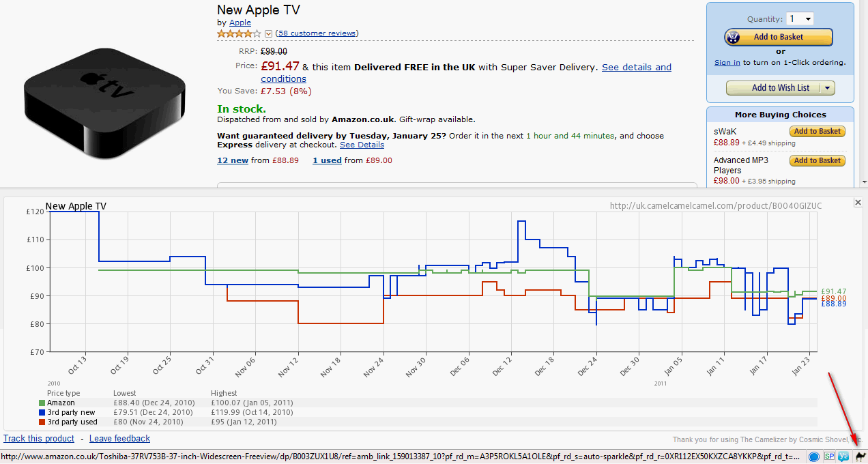Image resolution: width=868 pixels, height=464 pixels.
Task: Click the Highest column header
Action: coord(225,394)
